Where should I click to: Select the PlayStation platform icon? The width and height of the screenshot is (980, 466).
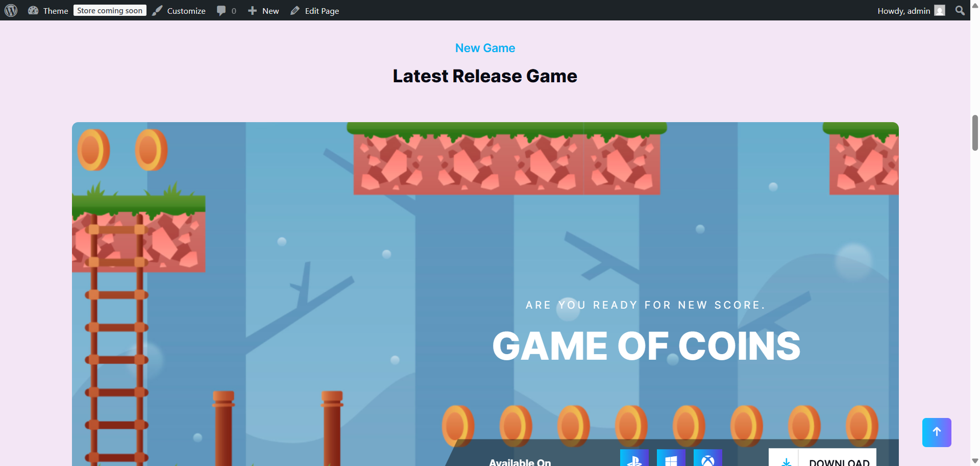(634, 458)
